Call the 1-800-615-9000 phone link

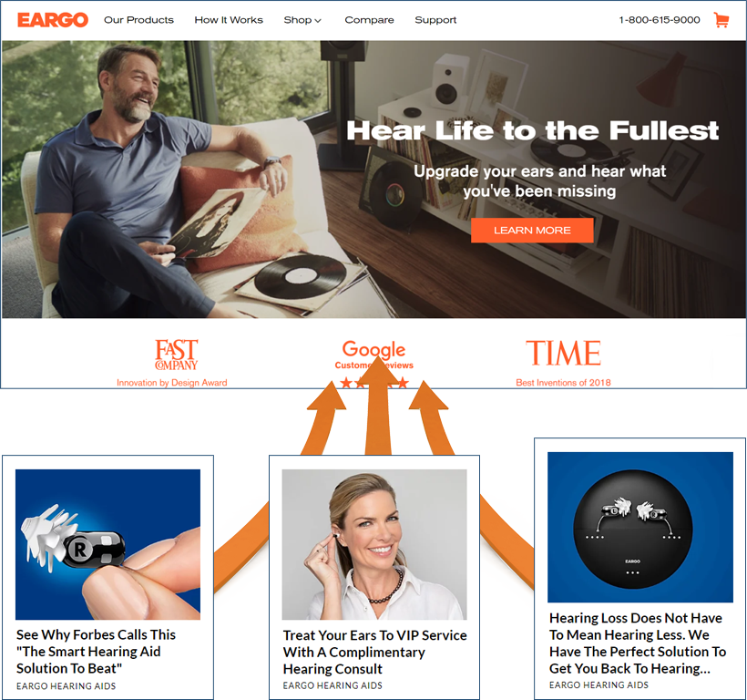[x=660, y=20]
